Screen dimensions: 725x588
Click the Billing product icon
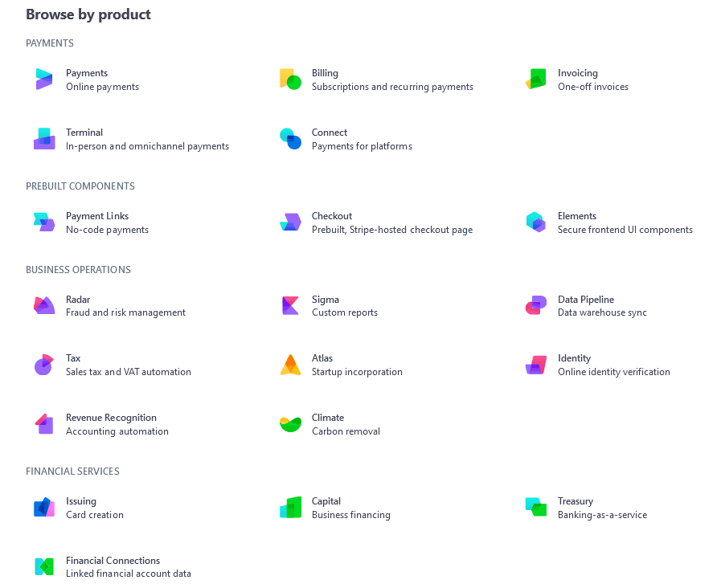click(290, 79)
